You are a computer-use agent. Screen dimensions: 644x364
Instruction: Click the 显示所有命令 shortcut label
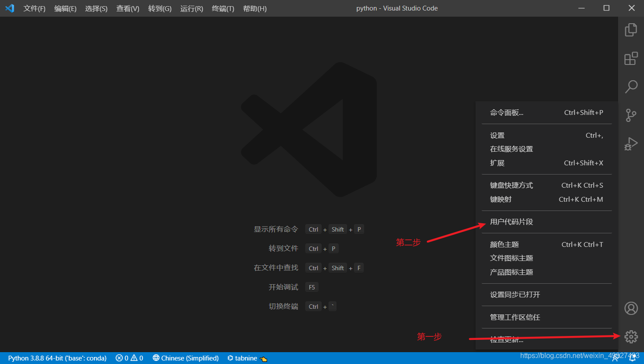coord(276,229)
